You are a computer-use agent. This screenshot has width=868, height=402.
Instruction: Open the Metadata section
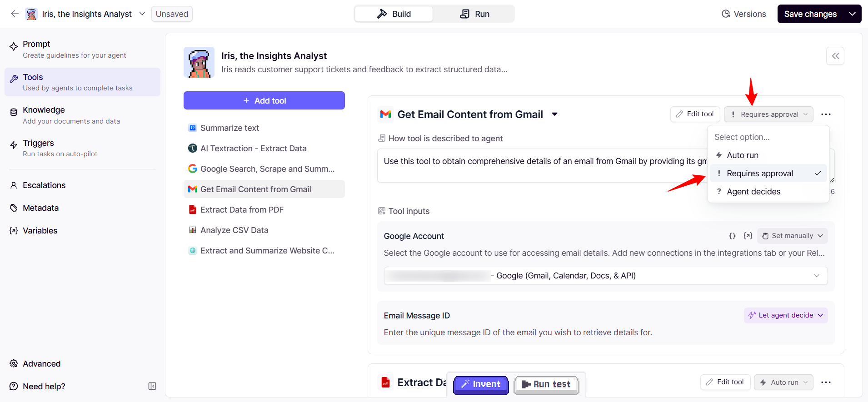pos(82,208)
